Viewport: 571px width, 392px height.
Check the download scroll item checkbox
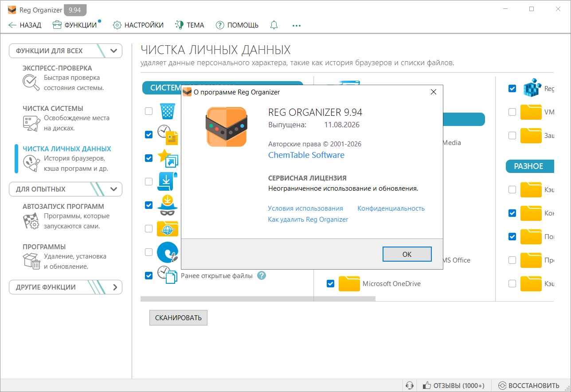[149, 181]
